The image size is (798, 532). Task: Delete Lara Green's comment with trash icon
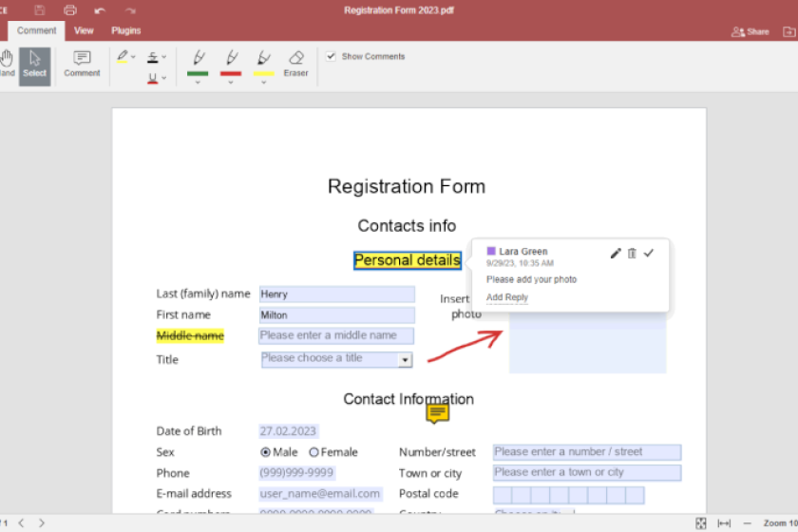click(x=632, y=253)
